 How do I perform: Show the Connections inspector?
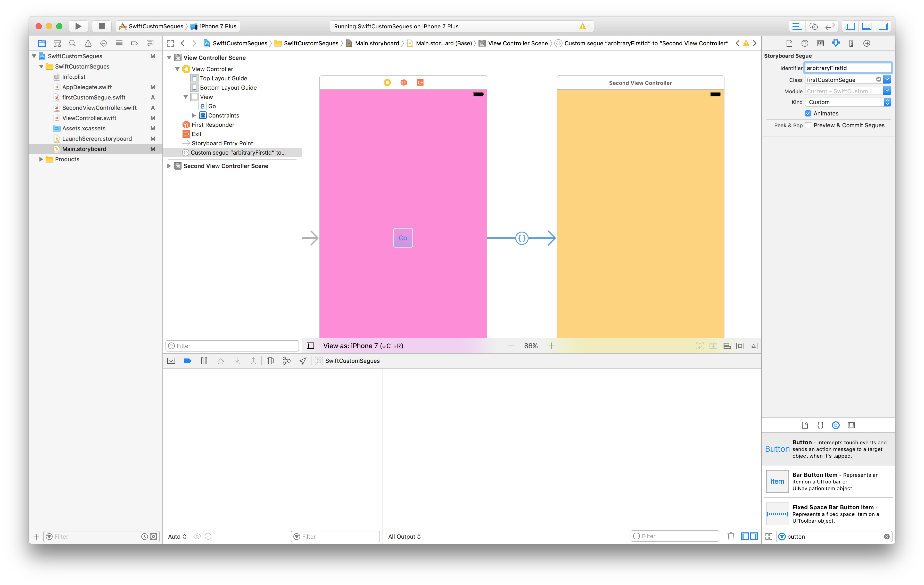point(867,43)
